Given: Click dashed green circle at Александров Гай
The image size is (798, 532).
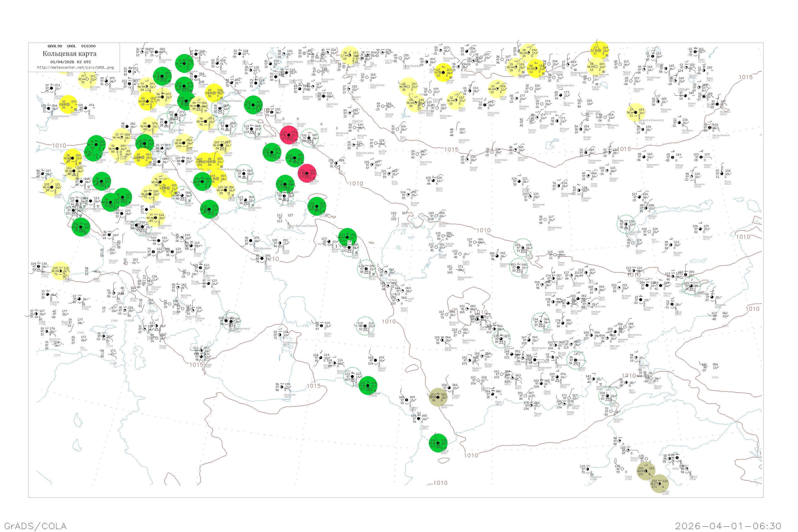Looking at the screenshot, I should 252,129.
